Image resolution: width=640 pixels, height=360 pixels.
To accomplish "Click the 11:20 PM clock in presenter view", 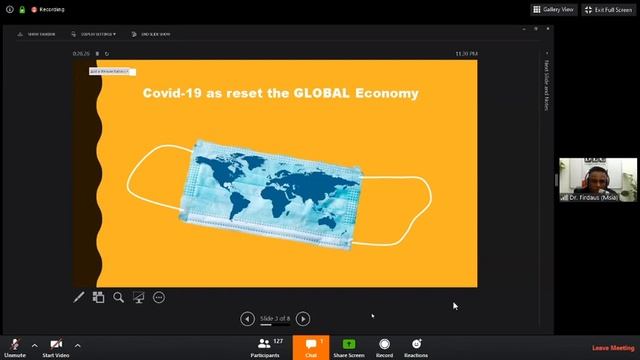I will [467, 53].
